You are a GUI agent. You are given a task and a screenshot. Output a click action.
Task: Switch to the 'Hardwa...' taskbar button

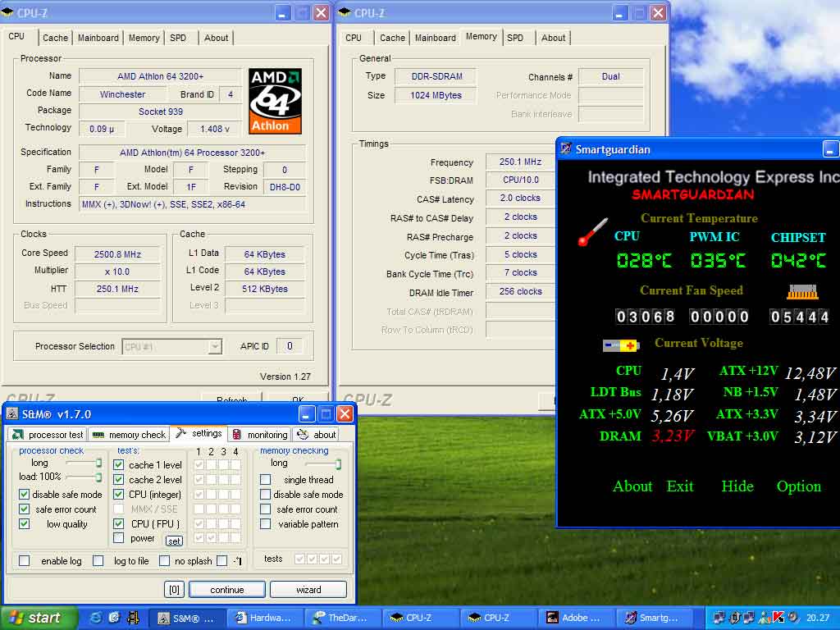tap(266, 618)
